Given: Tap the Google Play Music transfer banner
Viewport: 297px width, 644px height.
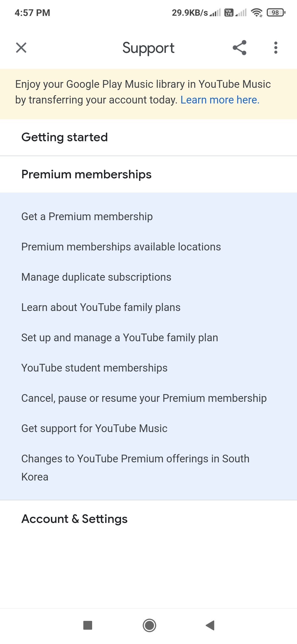Looking at the screenshot, I should pyautogui.click(x=148, y=94).
